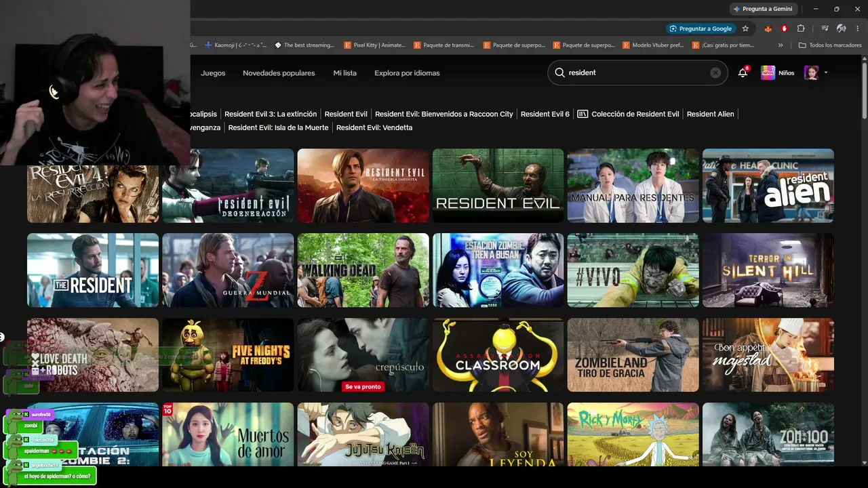Expand the Netflix profile menu arrow
The height and width of the screenshot is (488, 868).
pos(825,73)
